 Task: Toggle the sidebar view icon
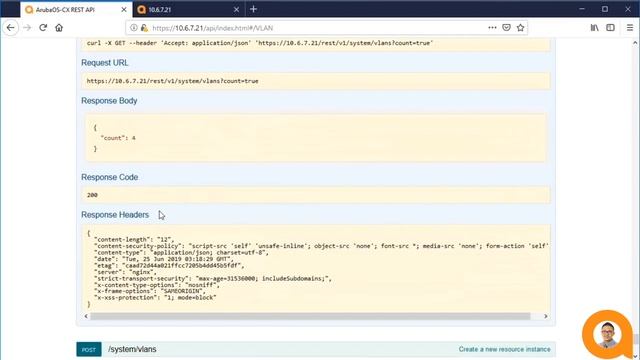[610, 28]
